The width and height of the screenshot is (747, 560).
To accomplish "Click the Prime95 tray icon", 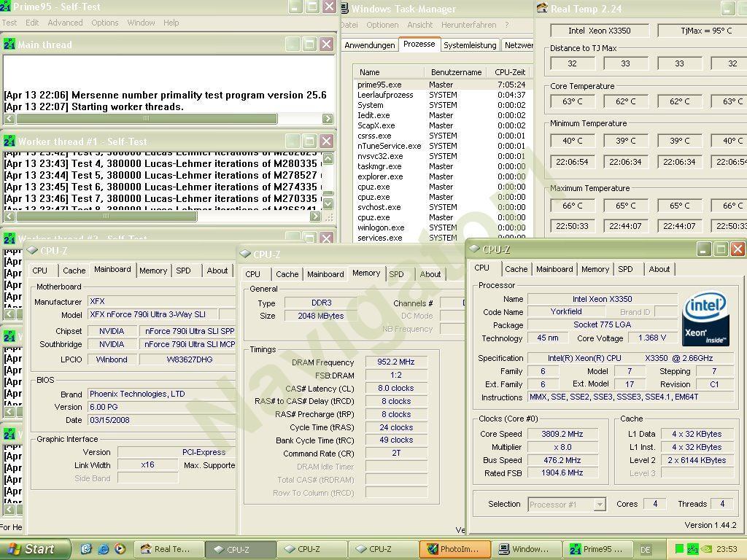I will [x=693, y=549].
